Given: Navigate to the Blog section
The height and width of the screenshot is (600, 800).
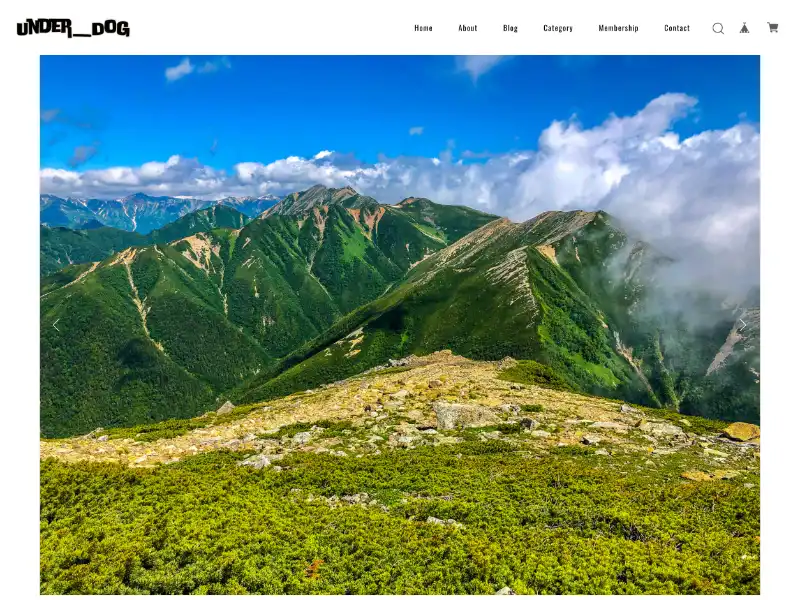Looking at the screenshot, I should tap(510, 28).
